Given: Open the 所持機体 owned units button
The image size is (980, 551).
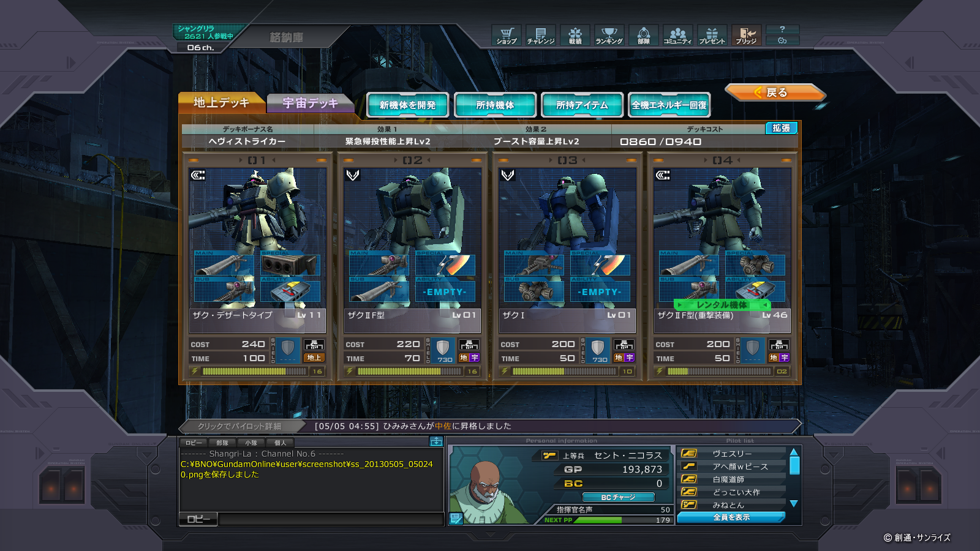Looking at the screenshot, I should 496,105.
